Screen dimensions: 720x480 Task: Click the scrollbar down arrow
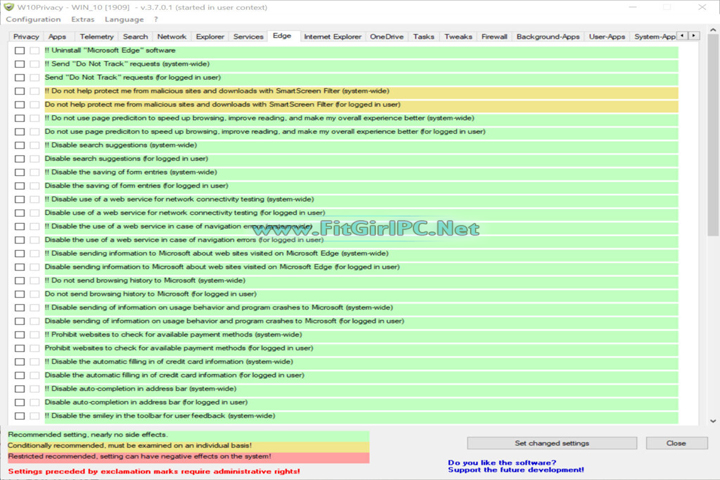(x=713, y=421)
